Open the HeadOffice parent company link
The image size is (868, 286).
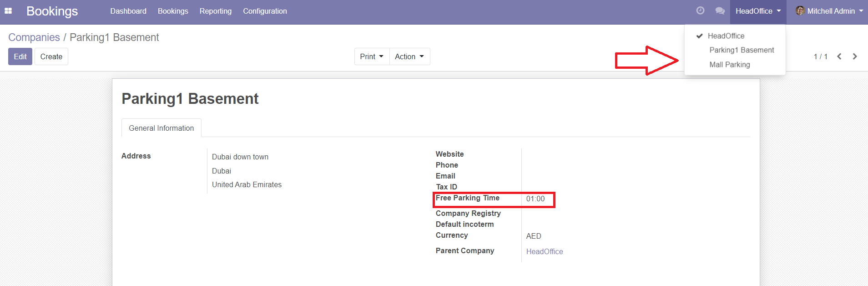click(544, 251)
